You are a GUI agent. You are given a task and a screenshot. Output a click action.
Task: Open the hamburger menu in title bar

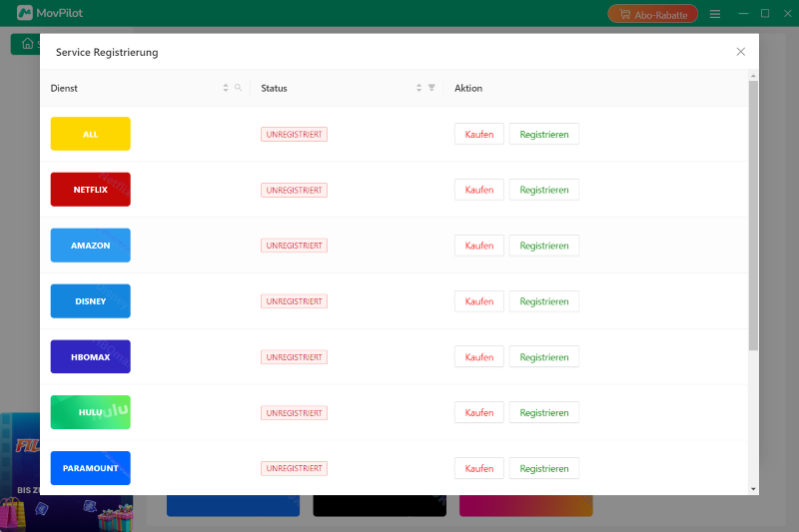(x=715, y=14)
